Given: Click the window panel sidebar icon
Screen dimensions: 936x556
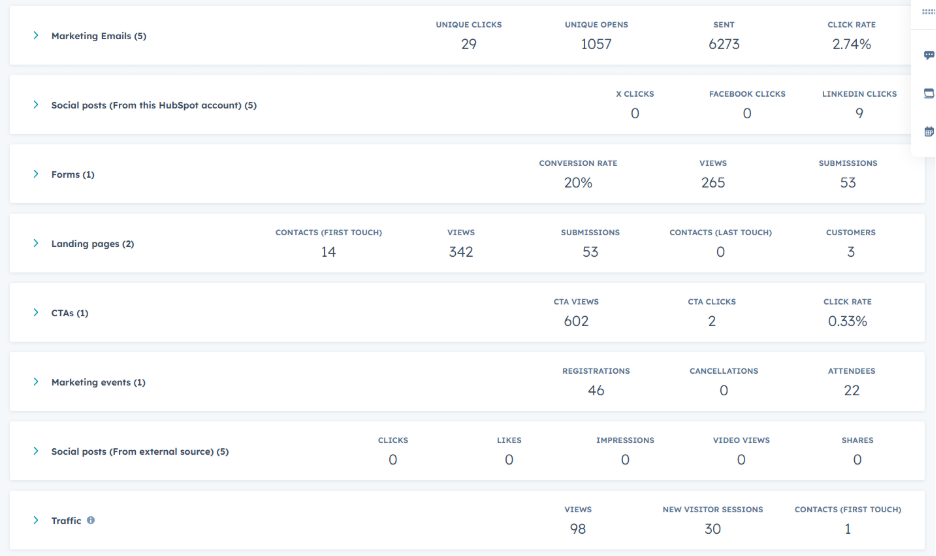Looking at the screenshot, I should tap(928, 93).
